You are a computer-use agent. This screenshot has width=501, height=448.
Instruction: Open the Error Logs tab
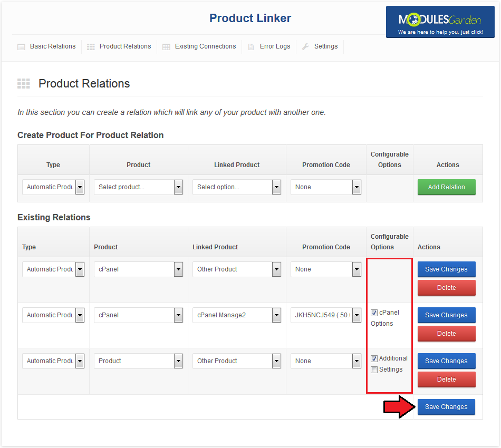[x=275, y=46]
